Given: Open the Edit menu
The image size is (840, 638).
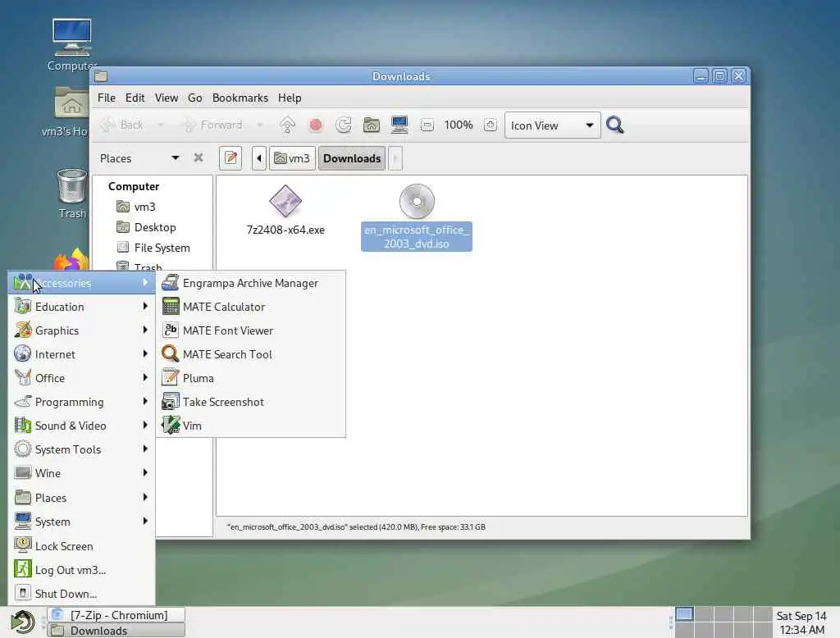Looking at the screenshot, I should coord(135,98).
